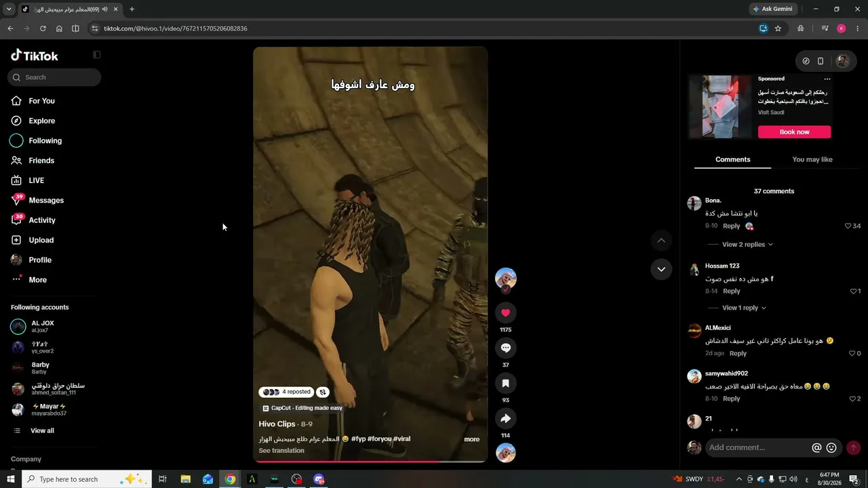This screenshot has height=488, width=868.
Task: Open Chrome tab search dropdown
Action: (x=9, y=9)
